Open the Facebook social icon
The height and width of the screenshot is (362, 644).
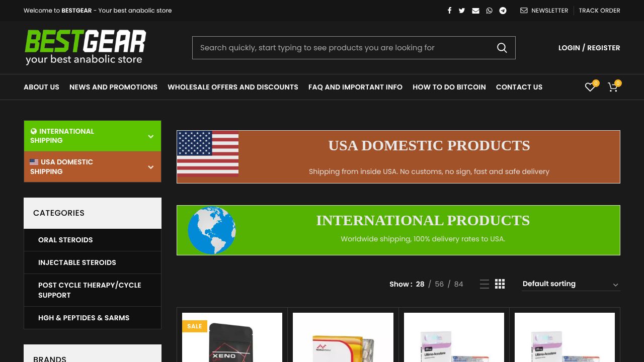tap(449, 11)
